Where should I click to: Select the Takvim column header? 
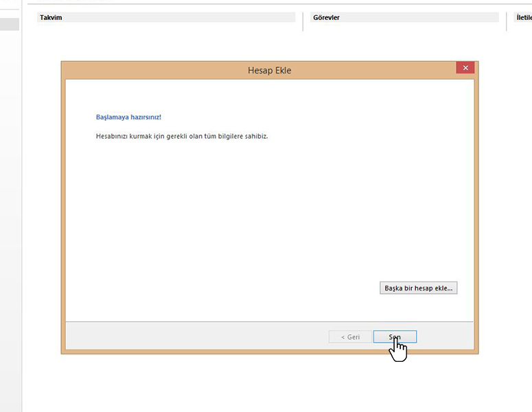tap(167, 17)
